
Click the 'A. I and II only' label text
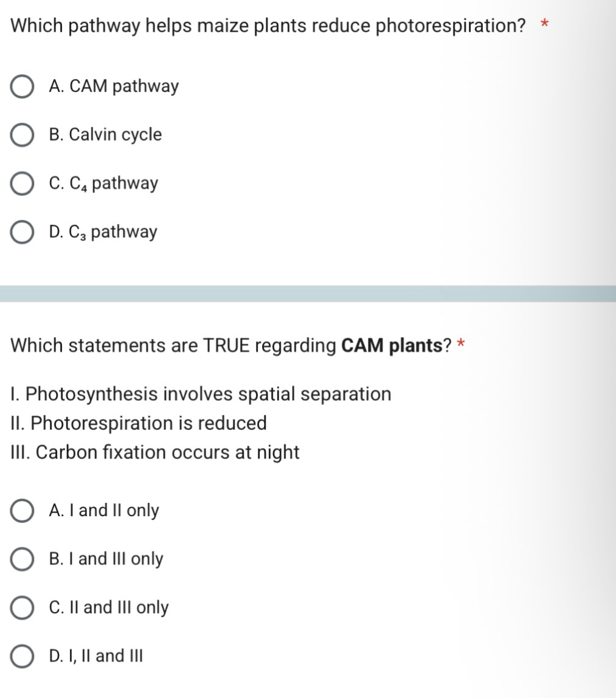point(104,511)
